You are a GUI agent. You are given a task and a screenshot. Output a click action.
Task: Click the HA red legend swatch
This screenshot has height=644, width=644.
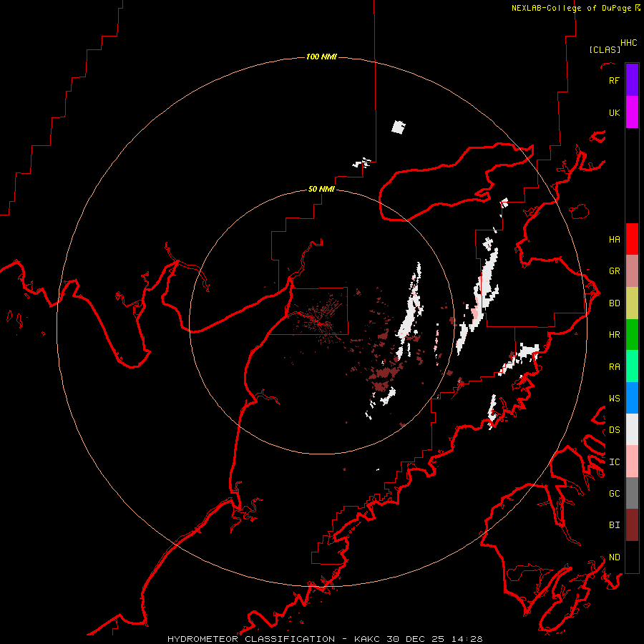(632, 239)
